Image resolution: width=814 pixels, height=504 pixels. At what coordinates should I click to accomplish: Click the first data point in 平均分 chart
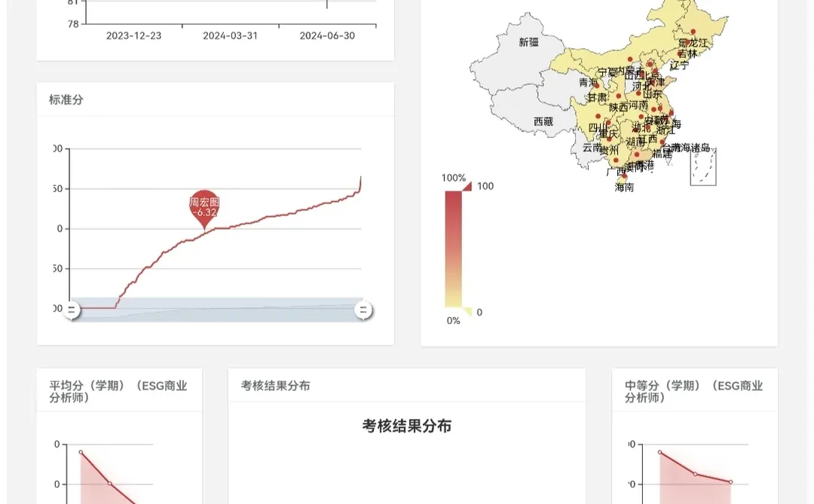click(x=81, y=452)
